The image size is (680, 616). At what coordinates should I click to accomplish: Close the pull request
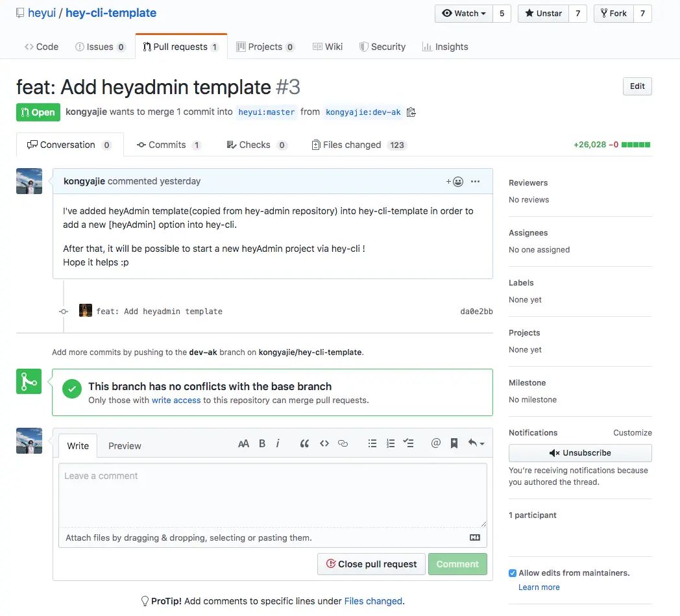(371, 564)
